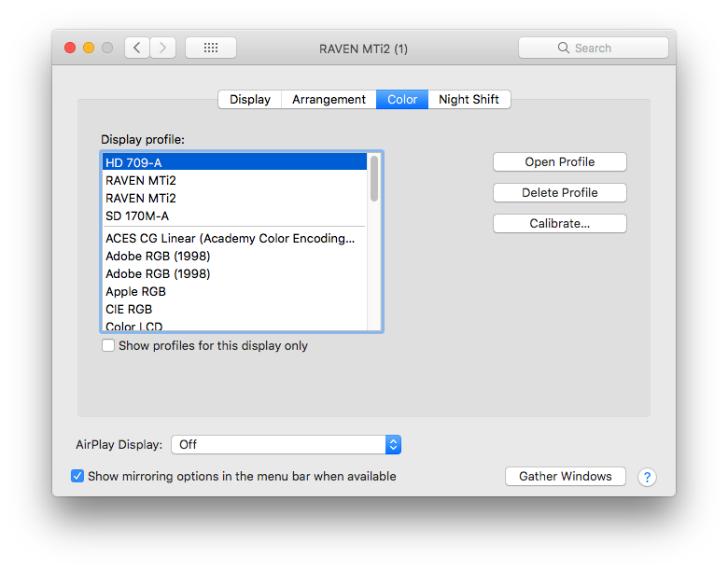Launch Calibrate... assistant

tap(559, 223)
